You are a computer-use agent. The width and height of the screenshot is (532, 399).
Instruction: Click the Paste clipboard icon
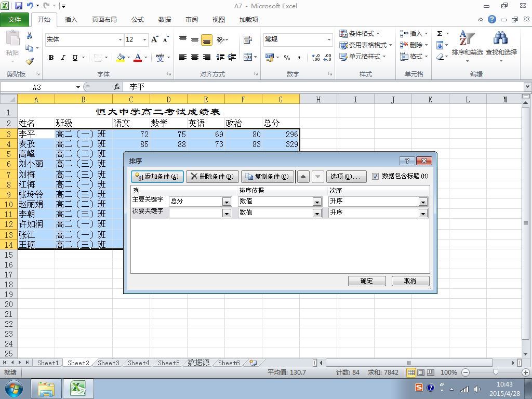12,38
